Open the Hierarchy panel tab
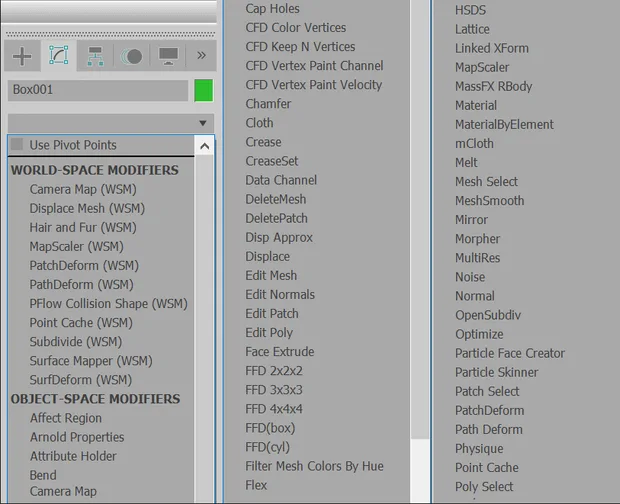 tap(95, 56)
